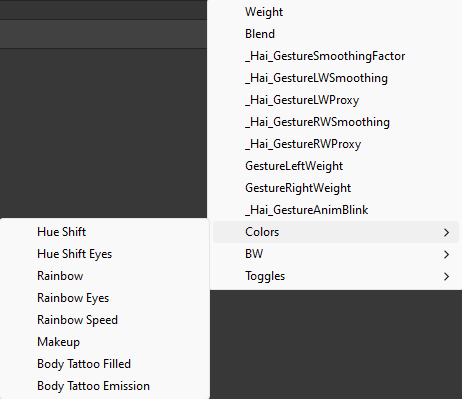Click the Colors submenu arrow
Image resolution: width=462 pixels, height=399 pixels.
447,232
